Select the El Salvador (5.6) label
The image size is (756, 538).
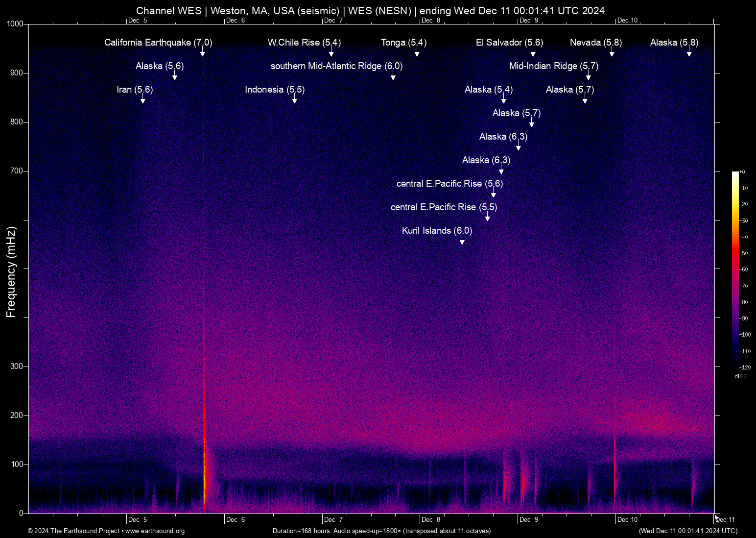pyautogui.click(x=509, y=43)
